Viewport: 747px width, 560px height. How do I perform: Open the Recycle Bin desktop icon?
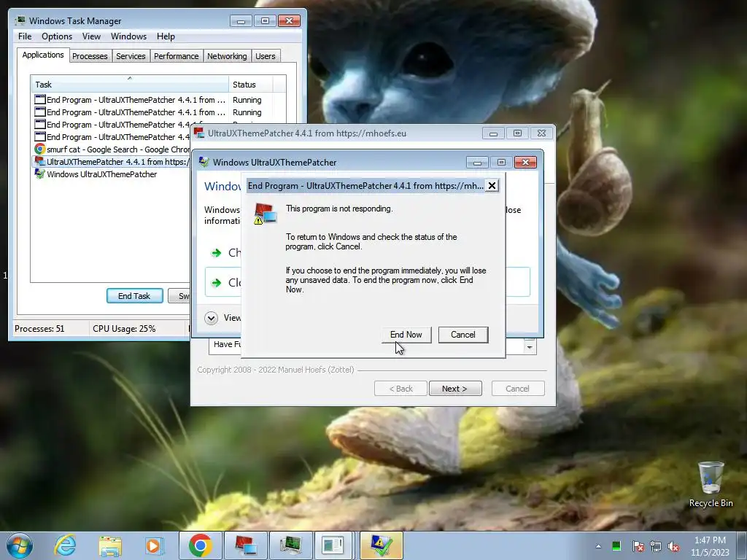711,485
